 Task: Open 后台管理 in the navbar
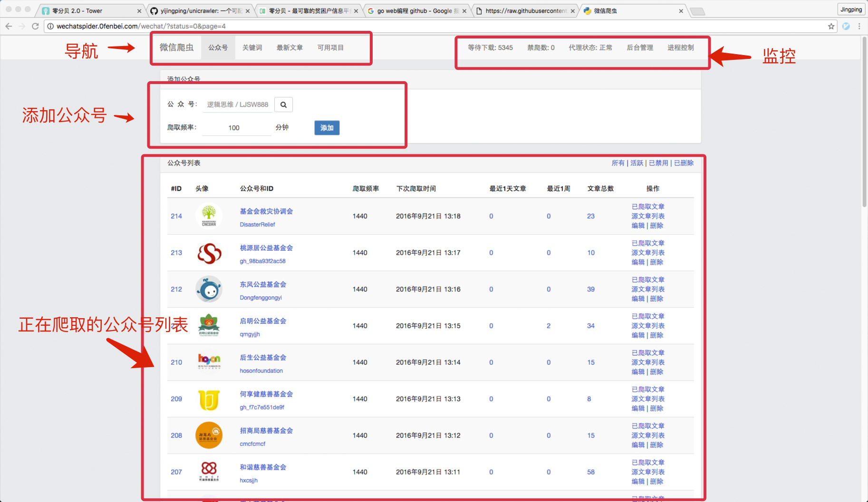640,47
